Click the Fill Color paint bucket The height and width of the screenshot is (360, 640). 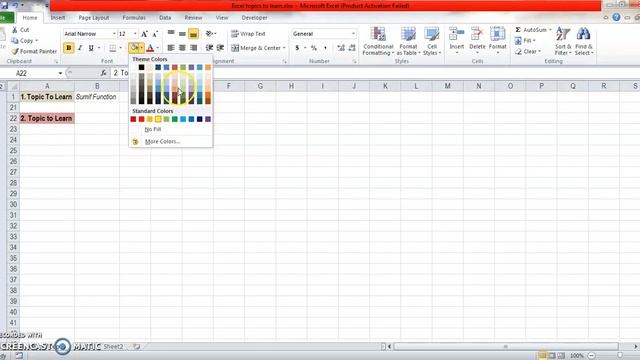[134, 48]
